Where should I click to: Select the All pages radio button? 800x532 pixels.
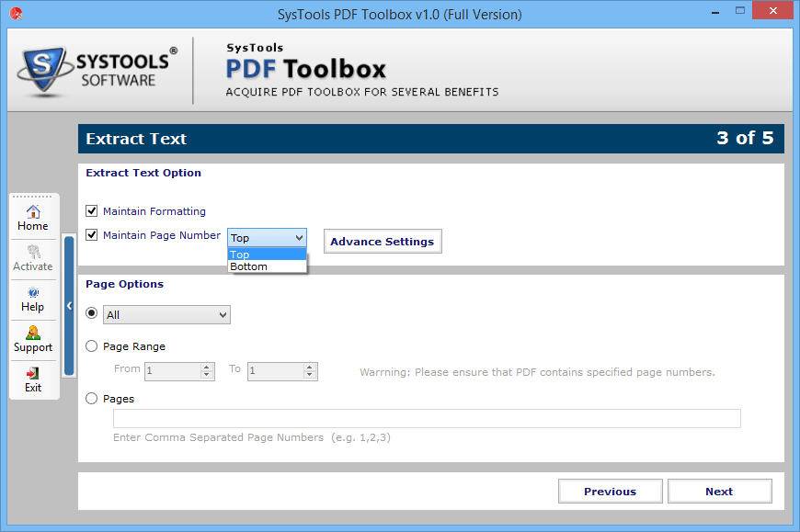[x=92, y=313]
